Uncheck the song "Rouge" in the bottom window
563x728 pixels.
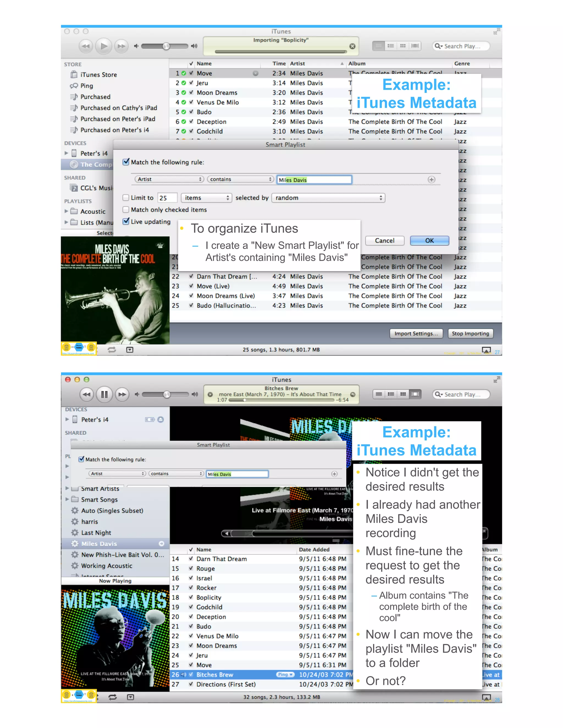(x=191, y=569)
